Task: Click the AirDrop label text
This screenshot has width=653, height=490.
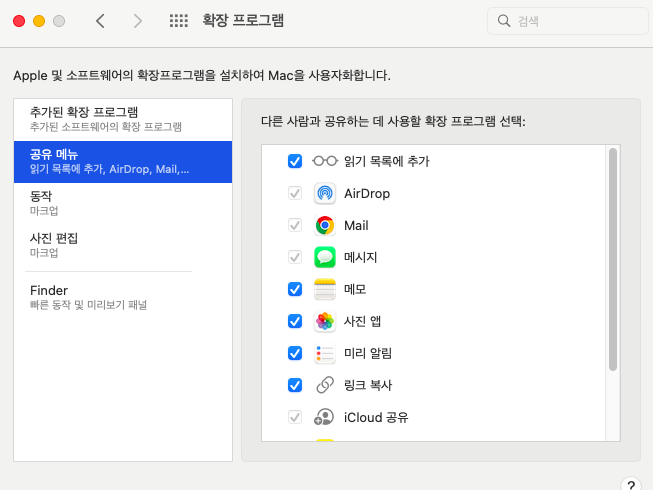Action: click(x=367, y=194)
